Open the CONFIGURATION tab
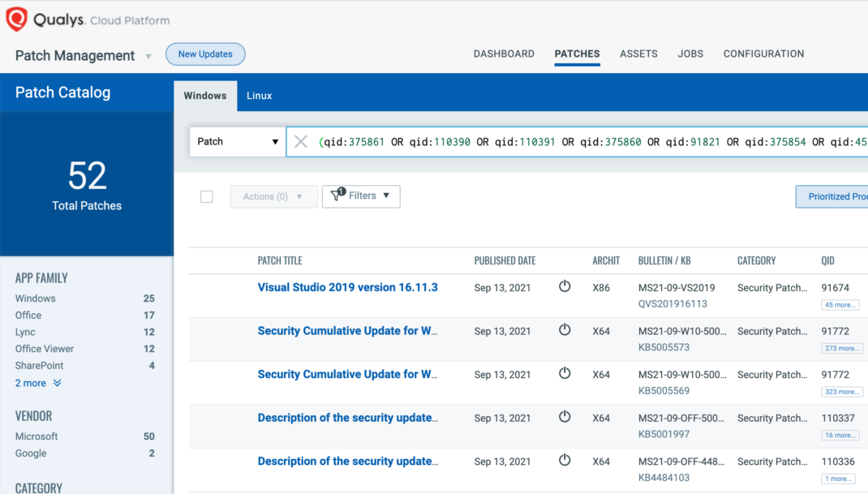Screen dimensions: 868x494 tap(764, 54)
